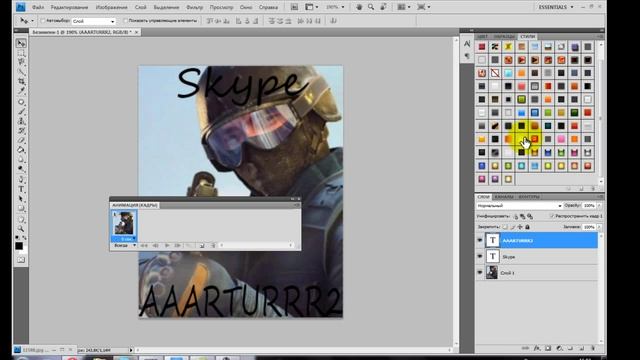Viewport: 640px width, 360px height.
Task: Hide the AAARTURRR2 text layer
Action: pos(480,240)
